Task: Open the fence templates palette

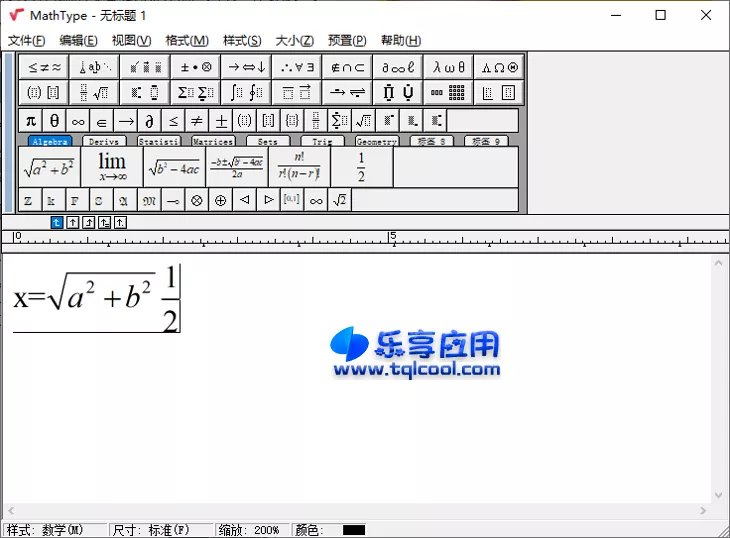Action: click(44, 92)
